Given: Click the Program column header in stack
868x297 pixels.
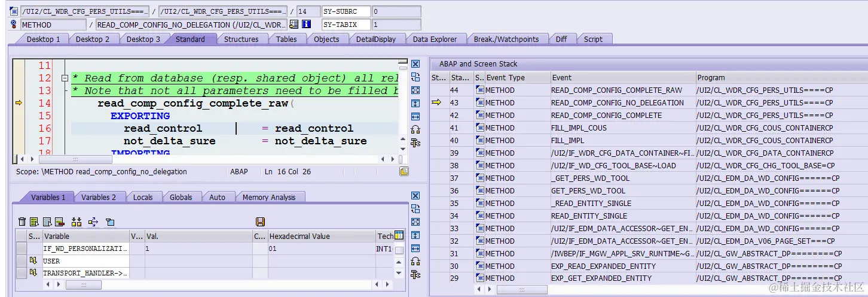Looking at the screenshot, I should coord(781,77).
